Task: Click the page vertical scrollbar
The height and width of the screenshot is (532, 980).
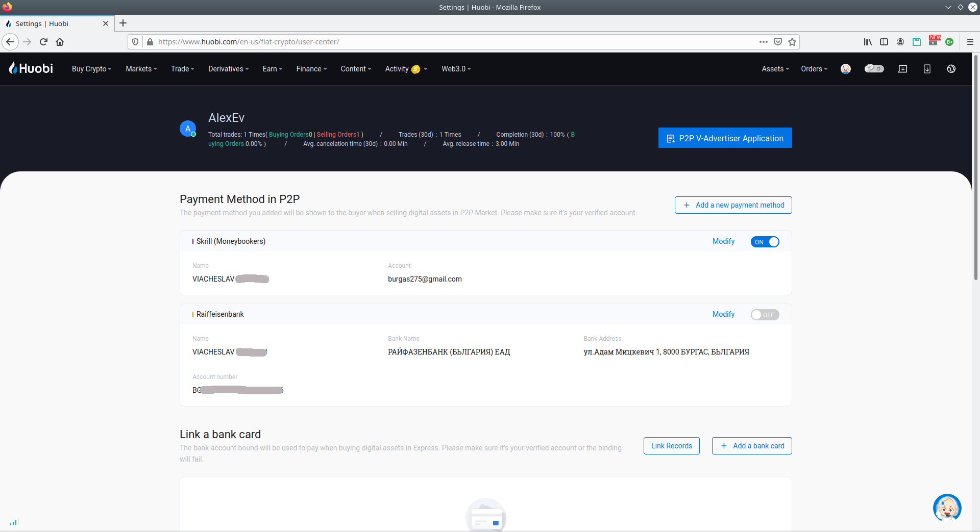Action: coord(975,168)
